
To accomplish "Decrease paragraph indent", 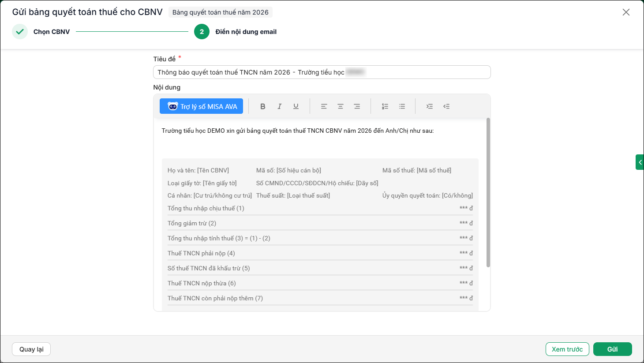I will pos(446,106).
